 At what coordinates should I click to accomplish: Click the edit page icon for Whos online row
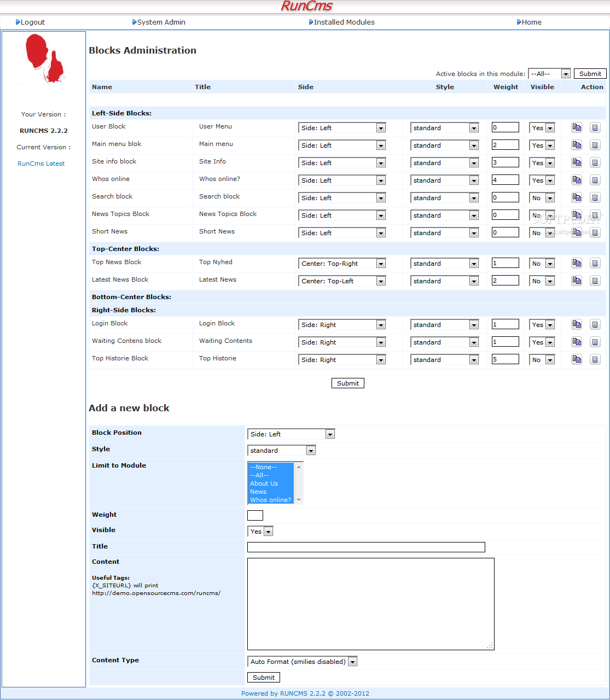click(595, 180)
